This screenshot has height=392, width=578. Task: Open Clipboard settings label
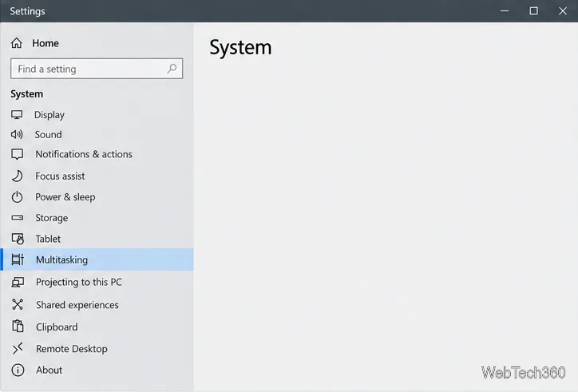(x=57, y=327)
